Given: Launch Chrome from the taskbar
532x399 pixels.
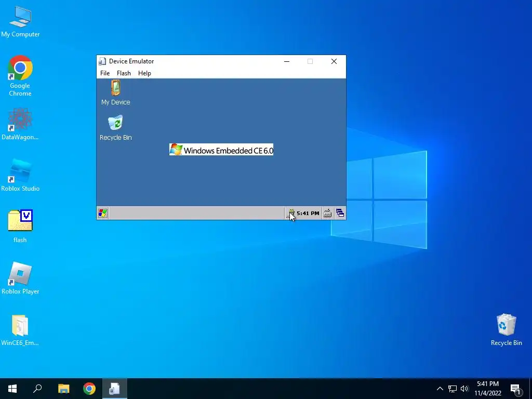Looking at the screenshot, I should pyautogui.click(x=89, y=389).
